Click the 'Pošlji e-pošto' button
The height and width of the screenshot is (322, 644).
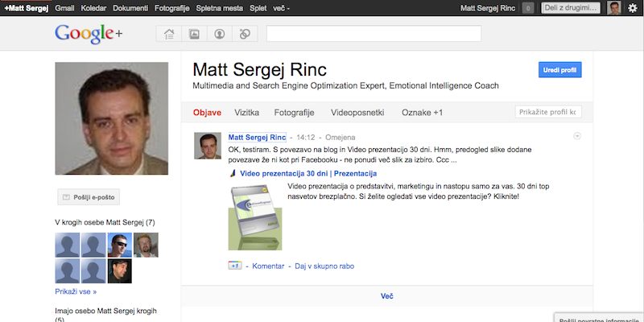click(89, 198)
